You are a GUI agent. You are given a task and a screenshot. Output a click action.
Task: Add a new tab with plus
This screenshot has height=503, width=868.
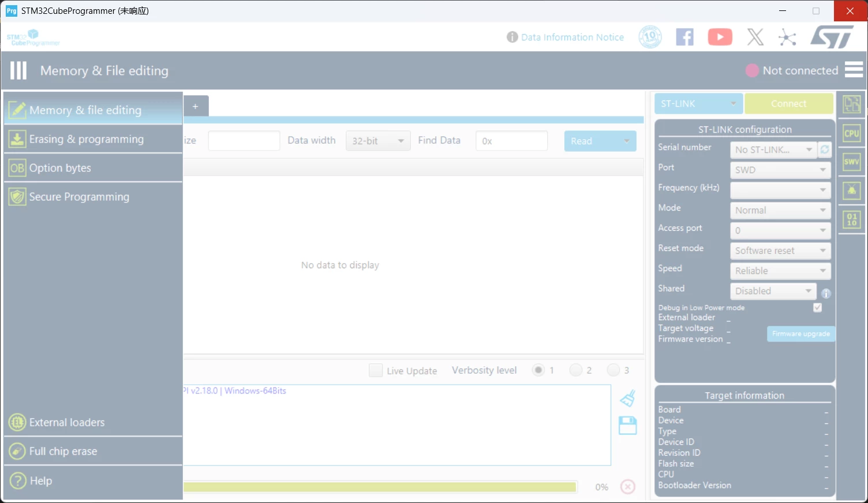pyautogui.click(x=196, y=106)
